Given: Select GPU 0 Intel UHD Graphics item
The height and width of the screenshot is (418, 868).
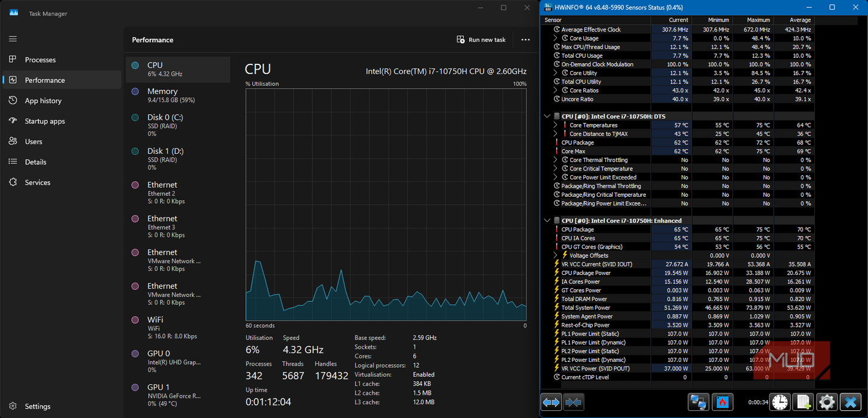Looking at the screenshot, I should (x=178, y=361).
